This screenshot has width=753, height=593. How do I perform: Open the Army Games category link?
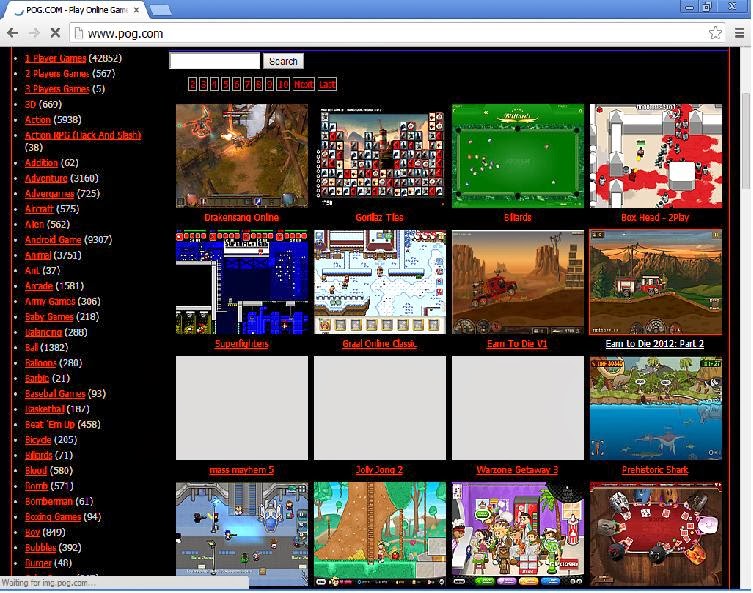coord(50,301)
